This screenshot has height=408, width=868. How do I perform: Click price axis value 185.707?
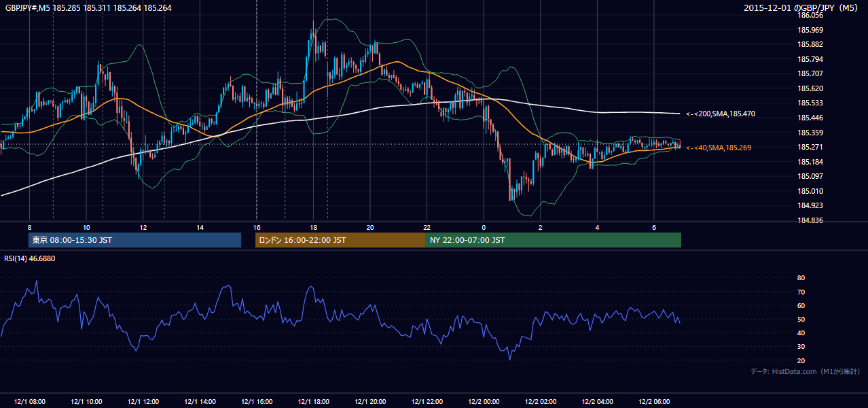(x=811, y=73)
